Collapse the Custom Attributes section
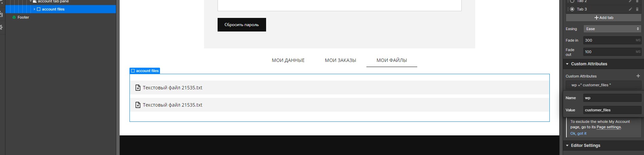 click(567, 64)
